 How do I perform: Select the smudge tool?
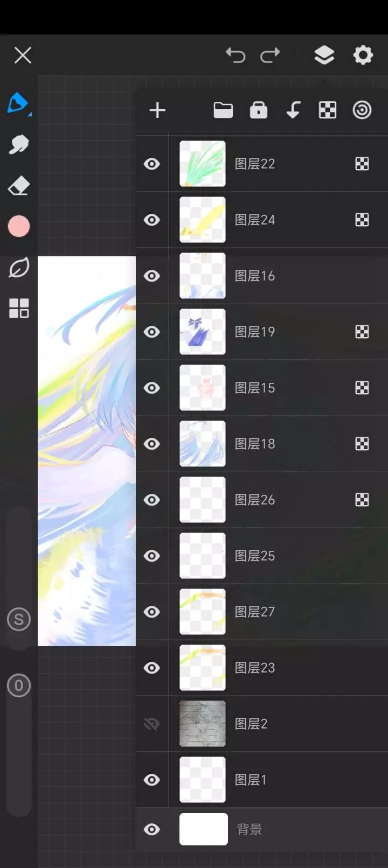(x=19, y=144)
